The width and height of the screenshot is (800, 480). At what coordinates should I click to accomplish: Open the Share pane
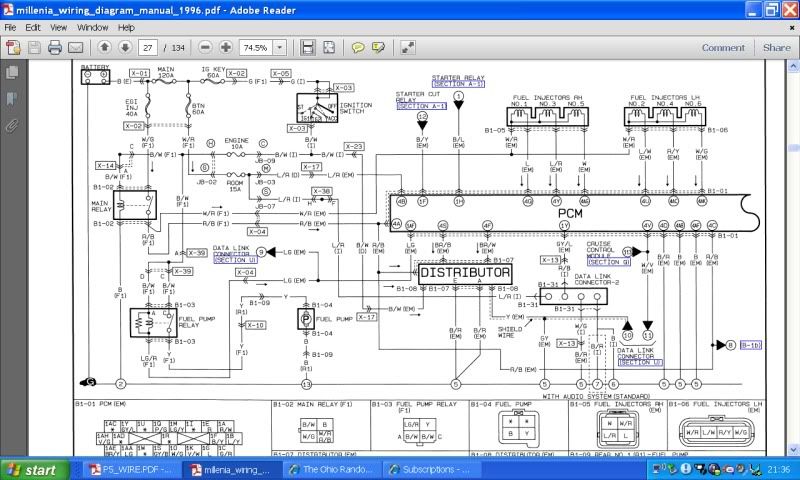tap(777, 47)
